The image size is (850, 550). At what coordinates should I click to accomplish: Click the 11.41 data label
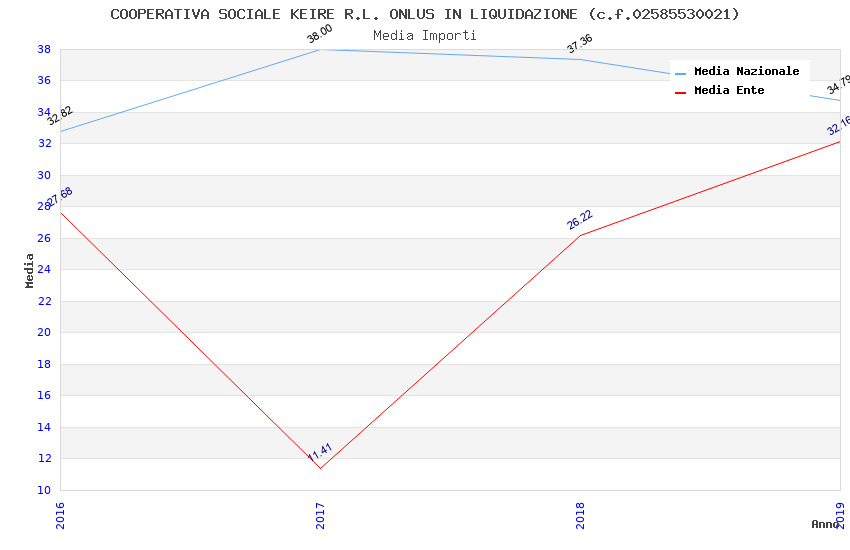pyautogui.click(x=320, y=452)
